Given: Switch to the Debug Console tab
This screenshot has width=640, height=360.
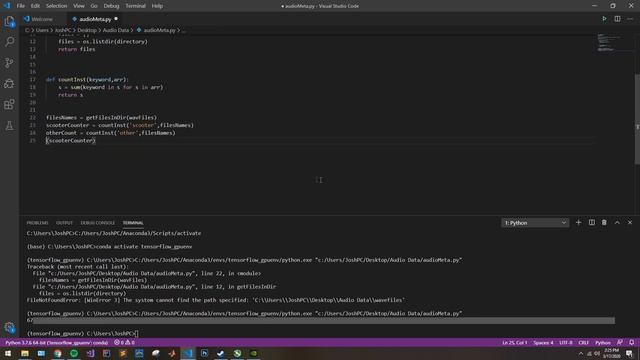Looking at the screenshot, I should [98, 223].
